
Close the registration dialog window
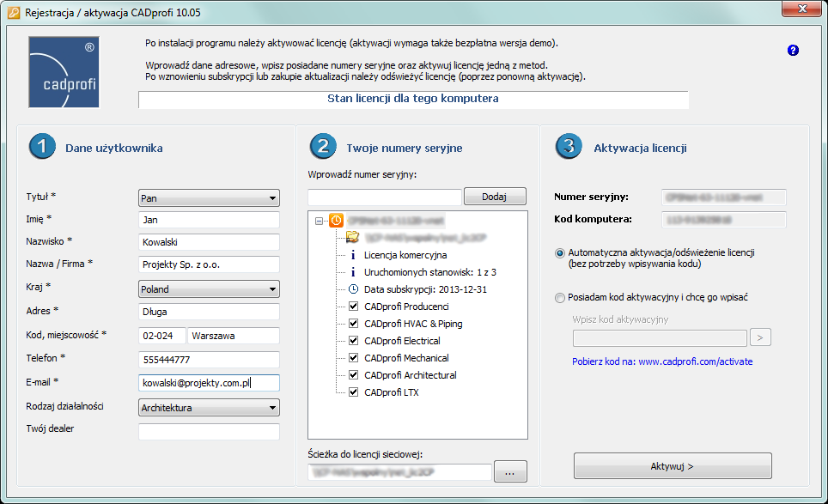click(802, 9)
